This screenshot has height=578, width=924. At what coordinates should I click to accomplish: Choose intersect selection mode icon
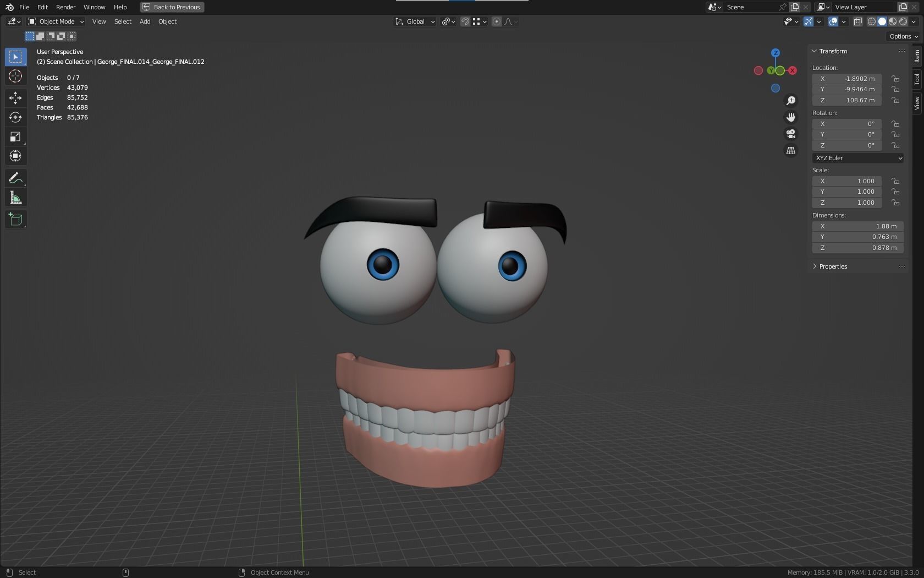[x=71, y=36]
